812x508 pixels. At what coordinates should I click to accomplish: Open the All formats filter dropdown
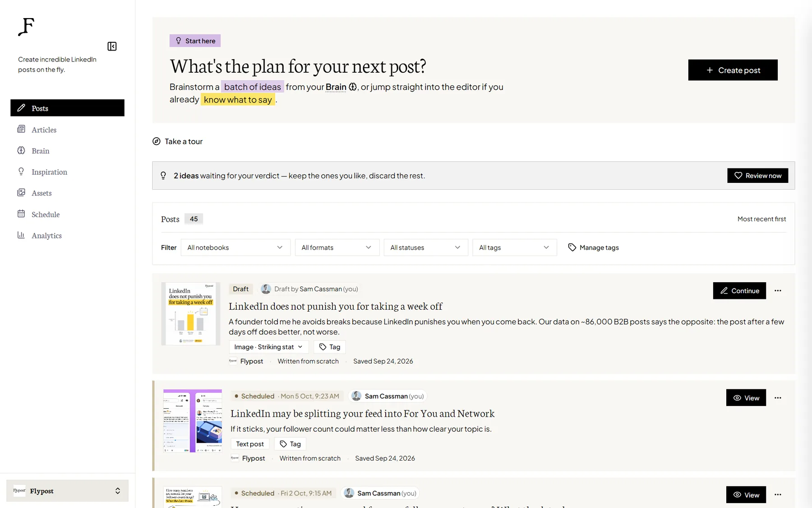coord(337,247)
